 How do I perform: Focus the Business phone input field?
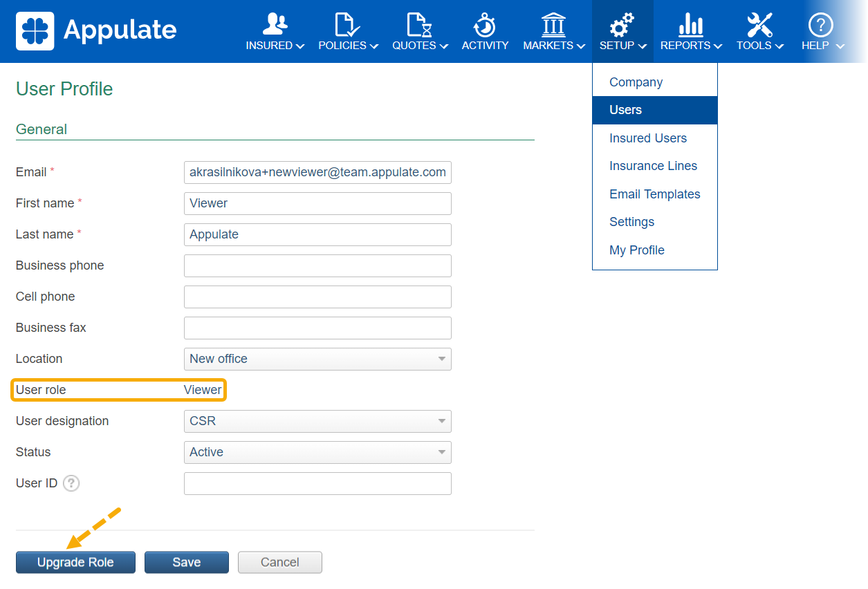[x=317, y=265]
